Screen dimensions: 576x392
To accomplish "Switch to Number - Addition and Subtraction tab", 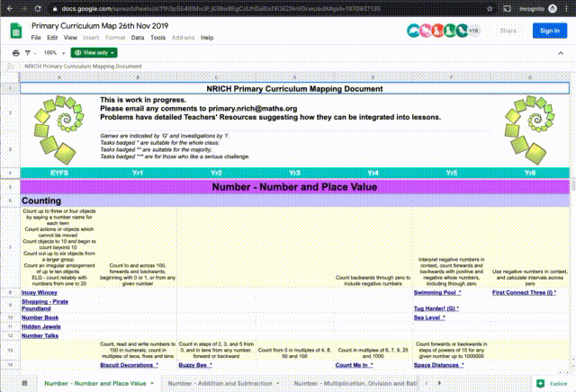I will point(219,383).
